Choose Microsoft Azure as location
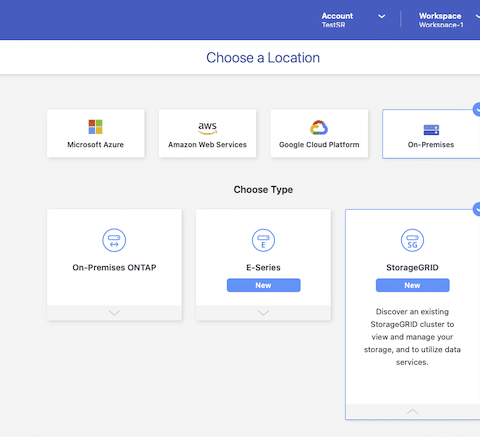Image resolution: width=480 pixels, height=437 pixels. point(96,133)
